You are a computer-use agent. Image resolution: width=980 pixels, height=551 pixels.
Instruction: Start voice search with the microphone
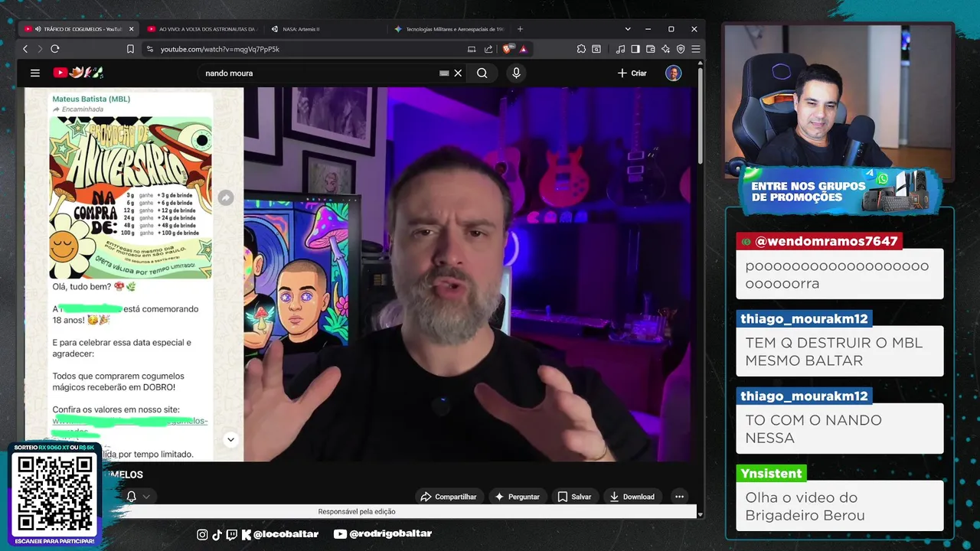516,73
